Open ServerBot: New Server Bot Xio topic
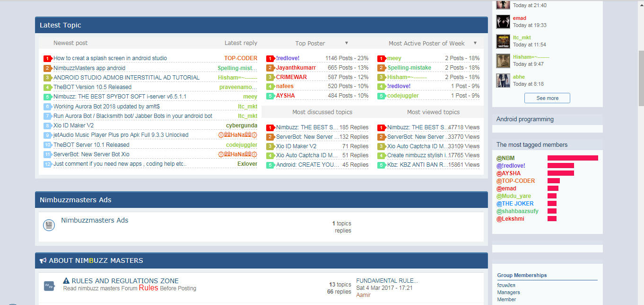Image resolution: width=644 pixels, height=305 pixels. click(91, 154)
